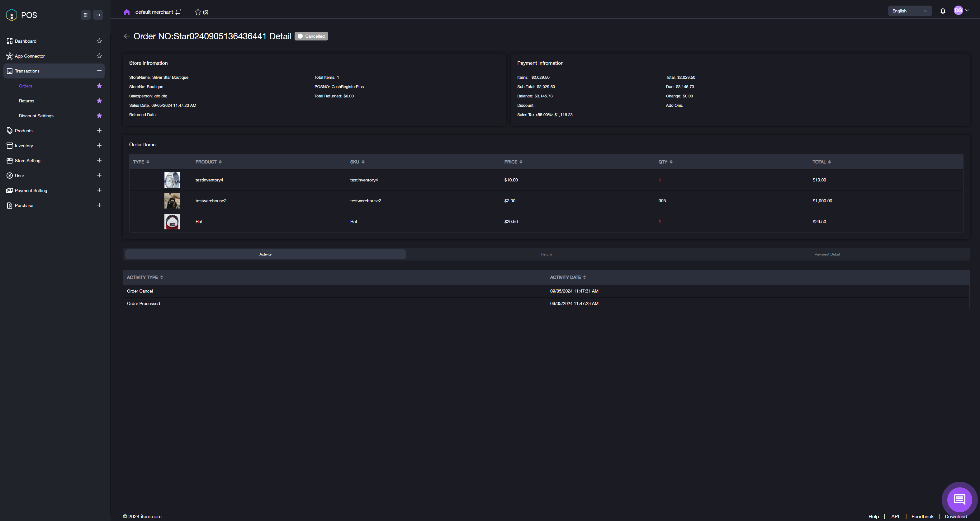980x521 pixels.
Task: Click the home icon in top bar
Action: tap(127, 12)
